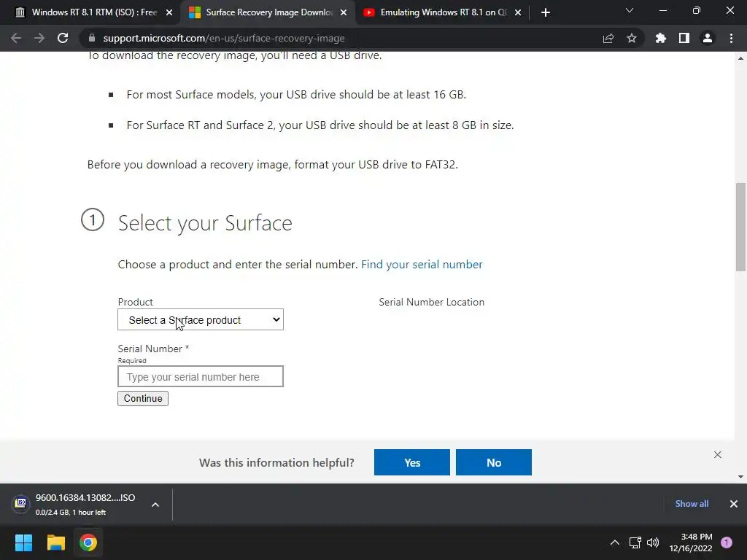Toggle the Chrome side panel icon
Screen dimensions: 747x560
[x=684, y=38]
